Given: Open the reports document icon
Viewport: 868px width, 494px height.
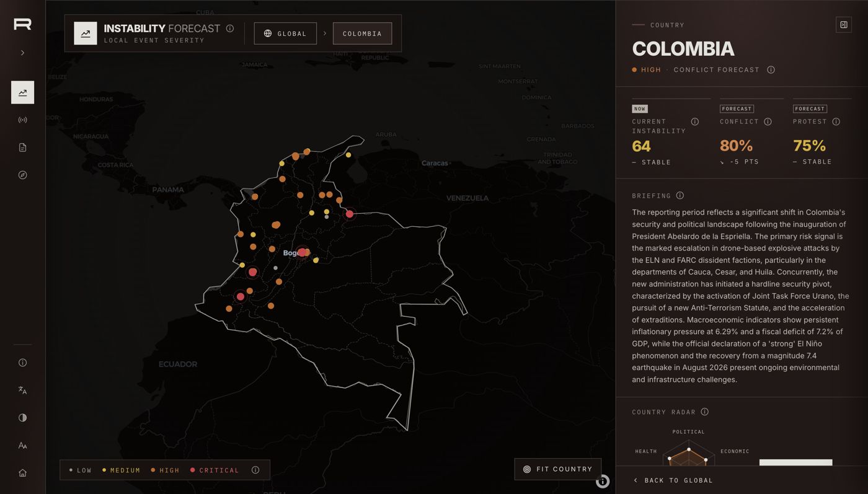Looking at the screenshot, I should [22, 148].
